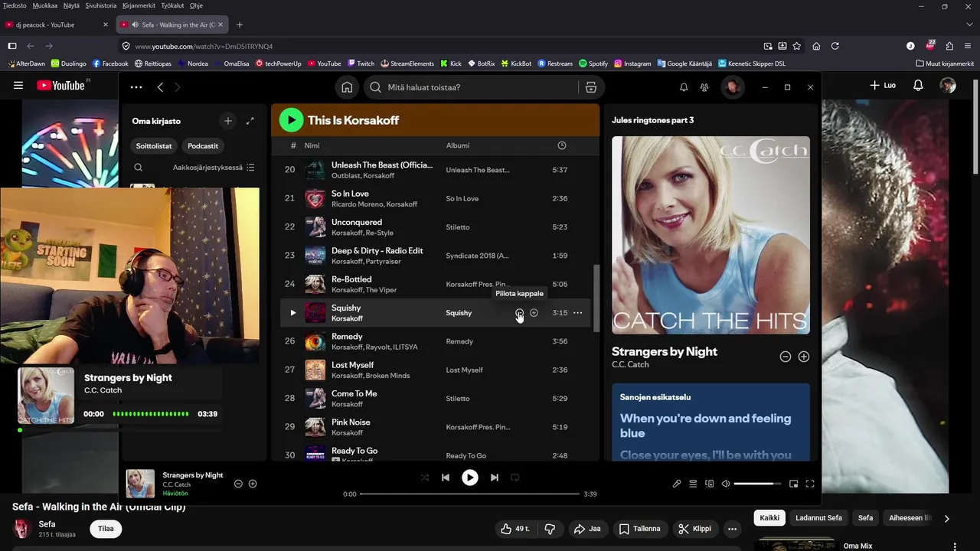The height and width of the screenshot is (551, 980).
Task: Dislike the YouTube video
Action: [x=549, y=529]
